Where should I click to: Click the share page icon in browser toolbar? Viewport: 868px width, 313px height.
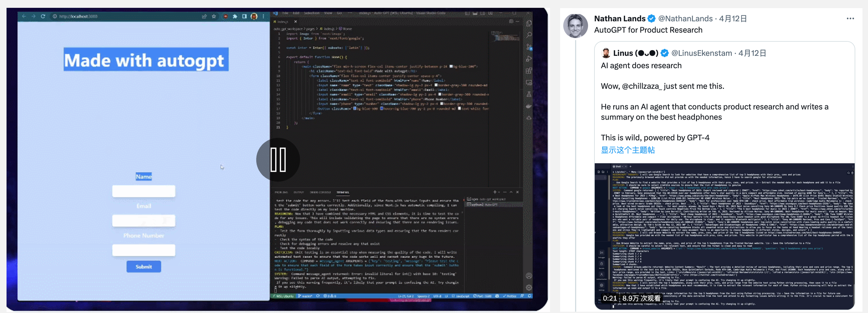[204, 16]
